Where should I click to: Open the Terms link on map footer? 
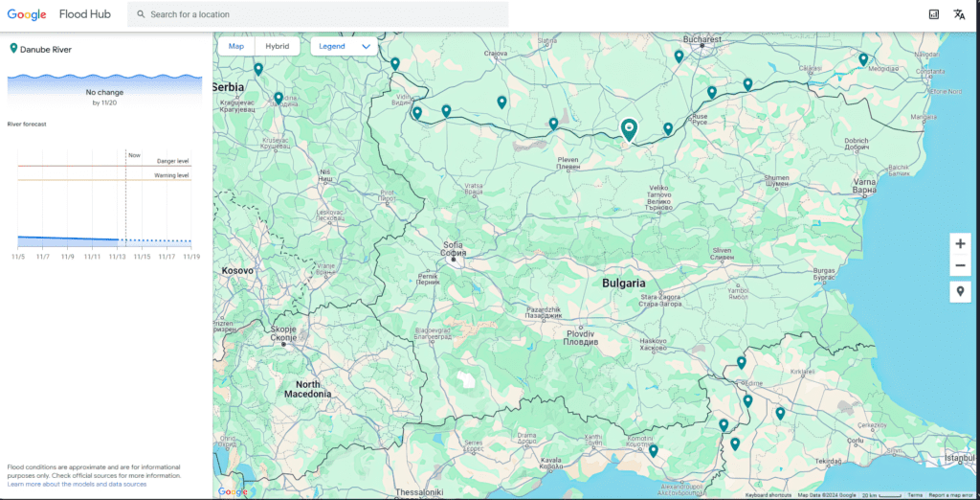[915, 495]
